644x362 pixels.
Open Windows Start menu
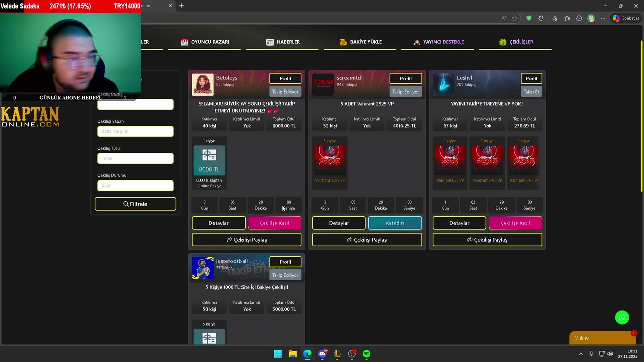(278, 354)
